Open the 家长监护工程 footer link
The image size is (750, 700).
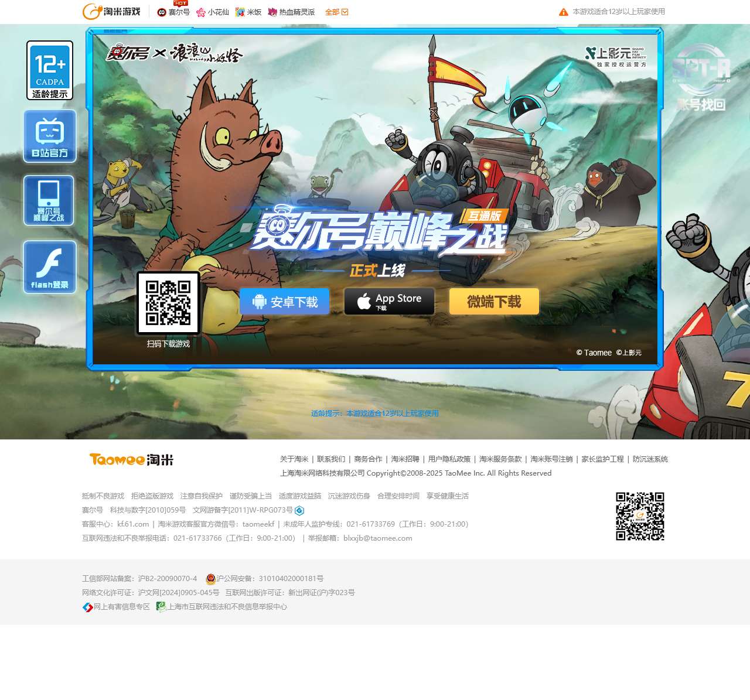click(602, 459)
